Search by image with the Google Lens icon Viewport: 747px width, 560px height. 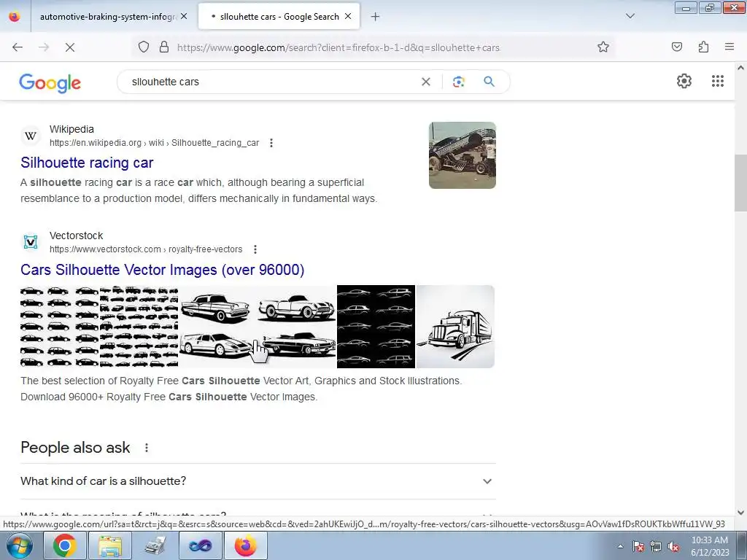point(458,82)
